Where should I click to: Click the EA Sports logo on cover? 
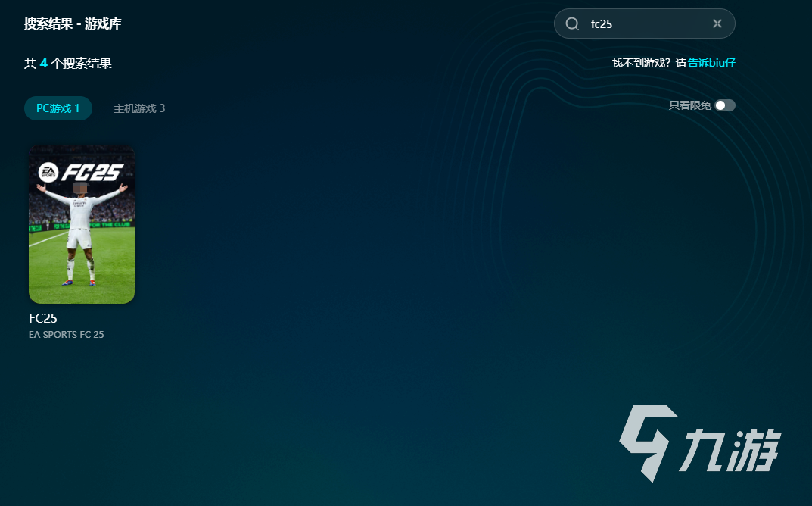tap(49, 172)
